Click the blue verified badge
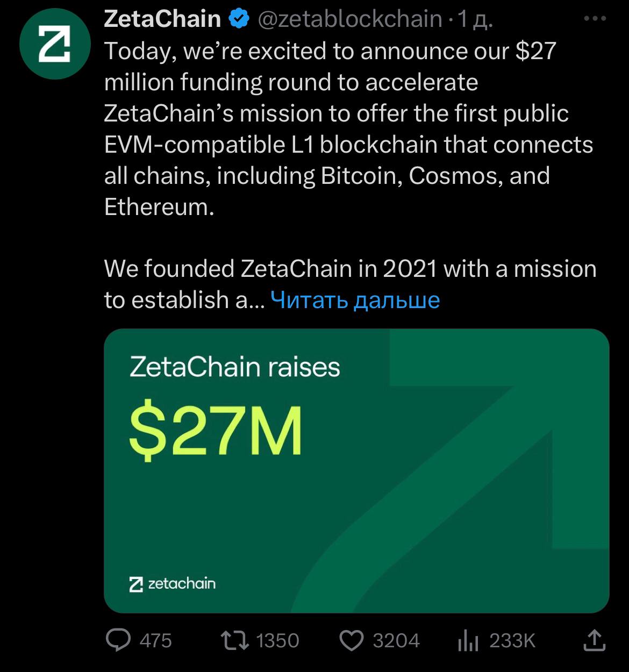Screen dimensions: 629x672 pyautogui.click(x=239, y=19)
